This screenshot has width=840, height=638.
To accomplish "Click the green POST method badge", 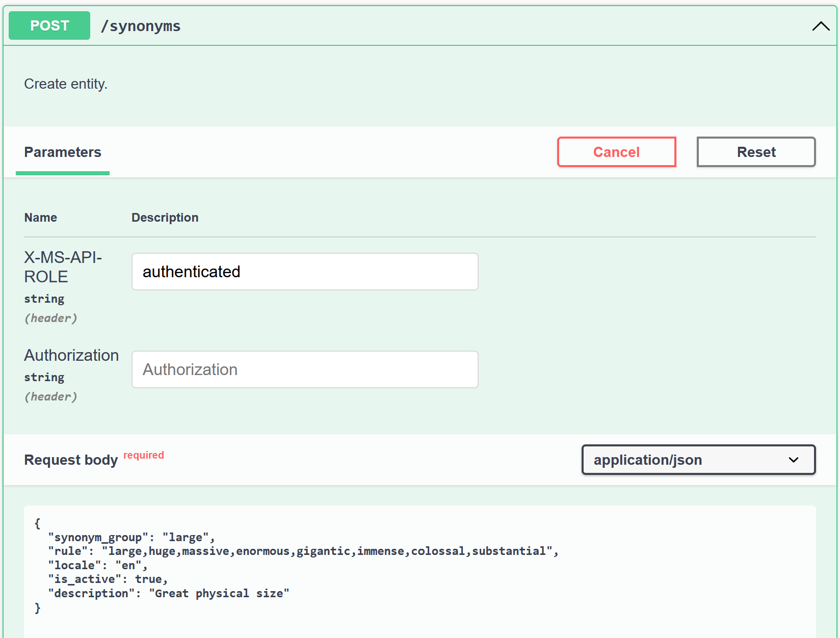I will pos(49,25).
